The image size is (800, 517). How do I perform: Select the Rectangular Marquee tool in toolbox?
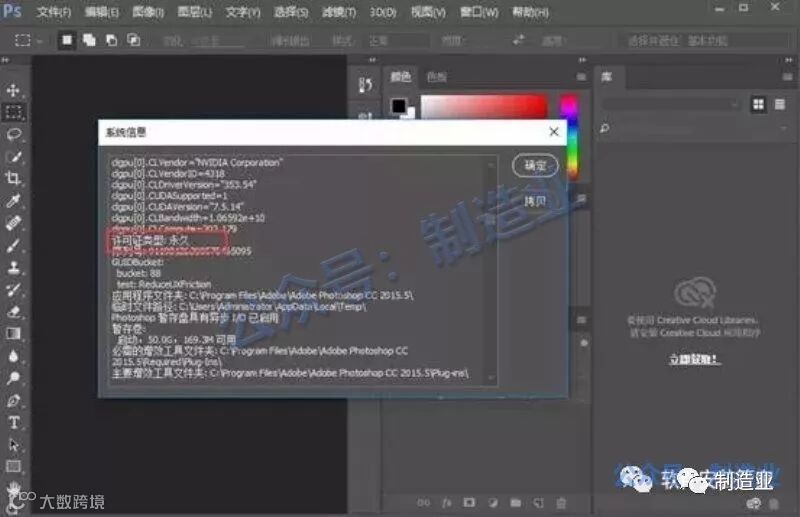pyautogui.click(x=13, y=112)
